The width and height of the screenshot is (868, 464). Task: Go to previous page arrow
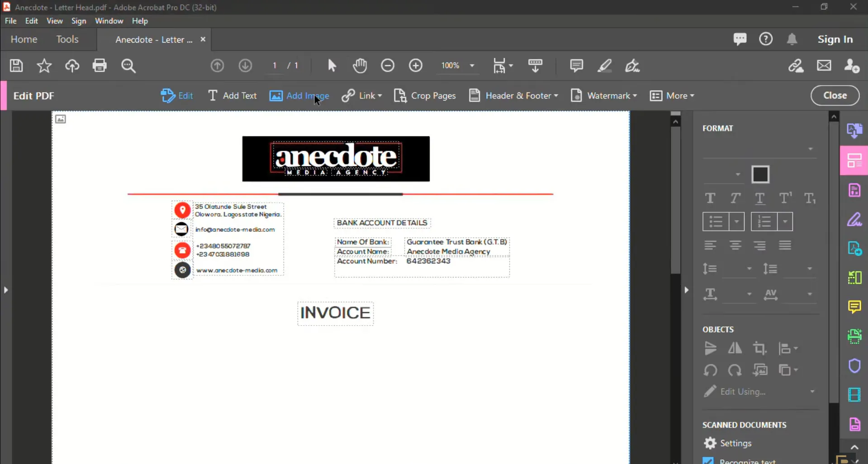218,66
